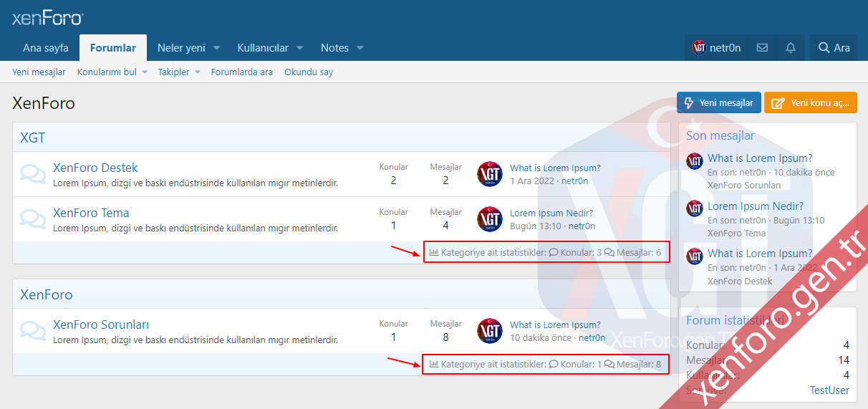The width and height of the screenshot is (868, 409).
Task: Select the Forumlar navigation tab
Action: tap(113, 48)
